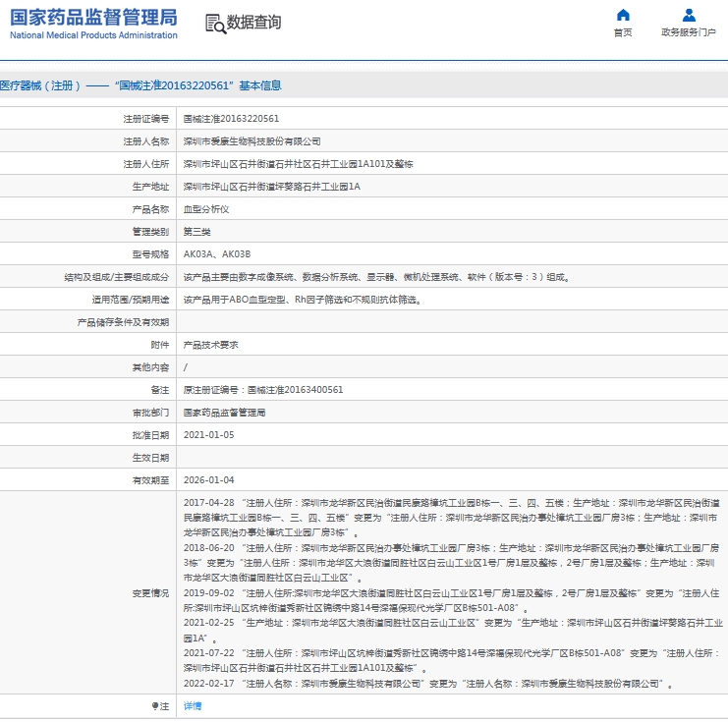Screen dimensions: 728x722
Task: Click management category value 第三类
Action: [x=196, y=232]
